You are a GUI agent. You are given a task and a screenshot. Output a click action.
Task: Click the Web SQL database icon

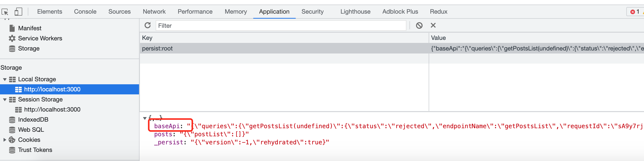[x=12, y=130]
